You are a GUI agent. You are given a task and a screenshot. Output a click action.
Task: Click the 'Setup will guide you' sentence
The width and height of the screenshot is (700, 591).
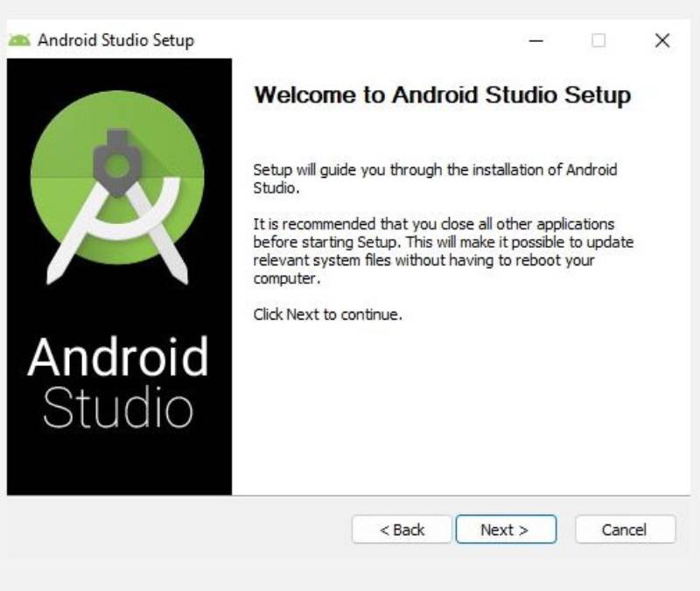tap(435, 179)
